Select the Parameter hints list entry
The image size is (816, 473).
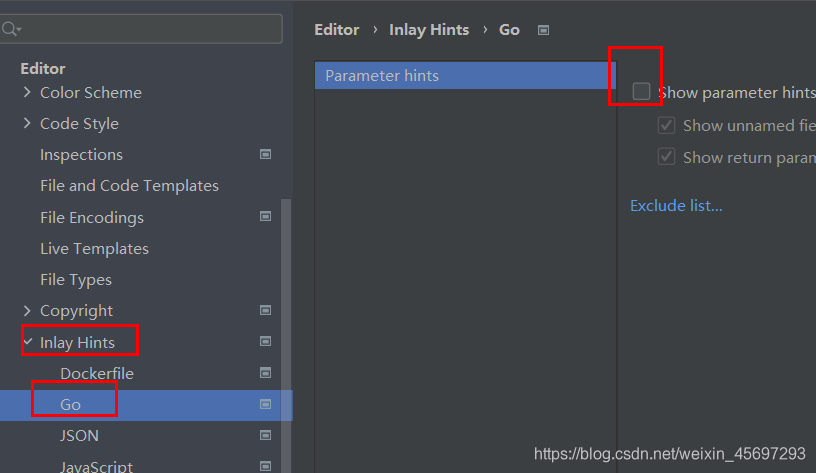coord(465,75)
